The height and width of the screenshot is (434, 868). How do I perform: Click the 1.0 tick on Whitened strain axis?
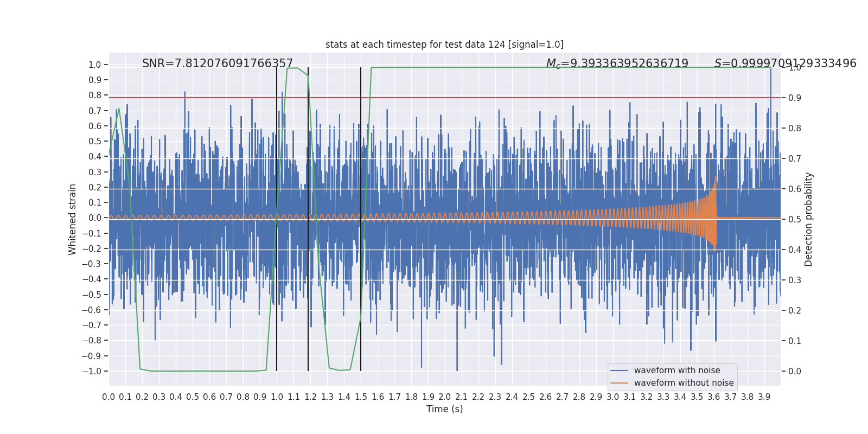pyautogui.click(x=95, y=65)
